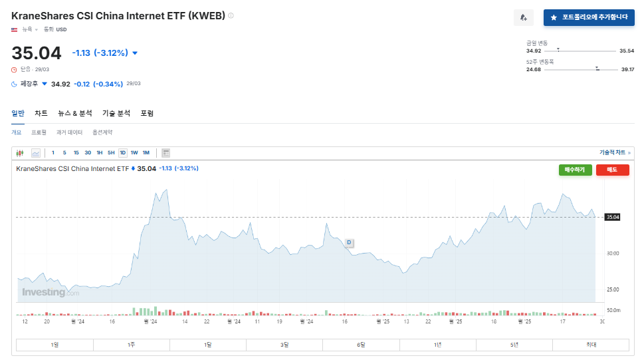This screenshot has width=644, height=360.
Task: Select the 5년 time range
Action: [x=514, y=345]
